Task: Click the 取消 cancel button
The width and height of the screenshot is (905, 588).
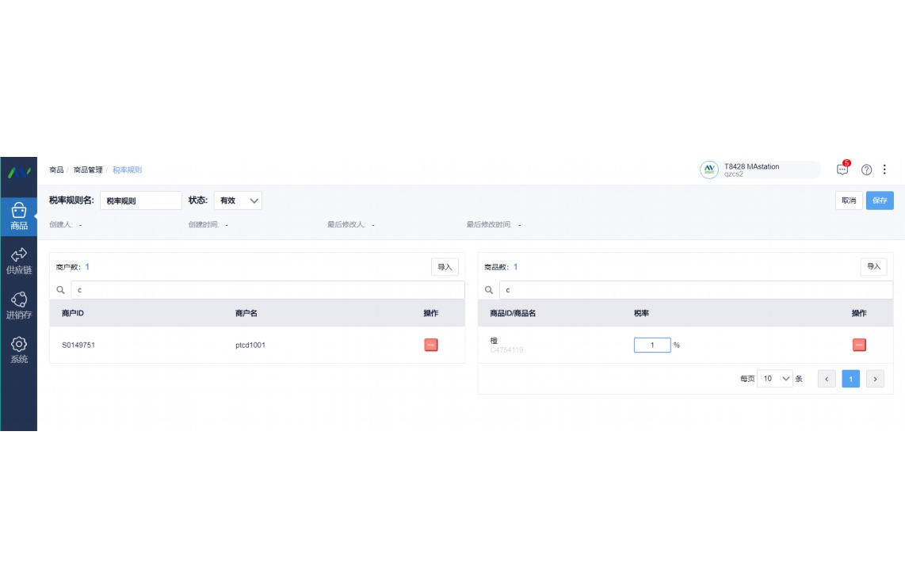Action: (x=848, y=200)
